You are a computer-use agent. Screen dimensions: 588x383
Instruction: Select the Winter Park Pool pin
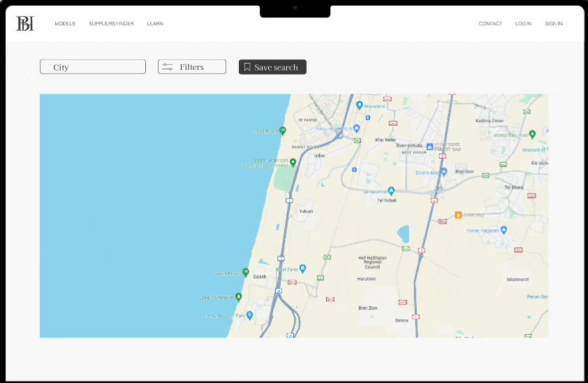[532, 134]
